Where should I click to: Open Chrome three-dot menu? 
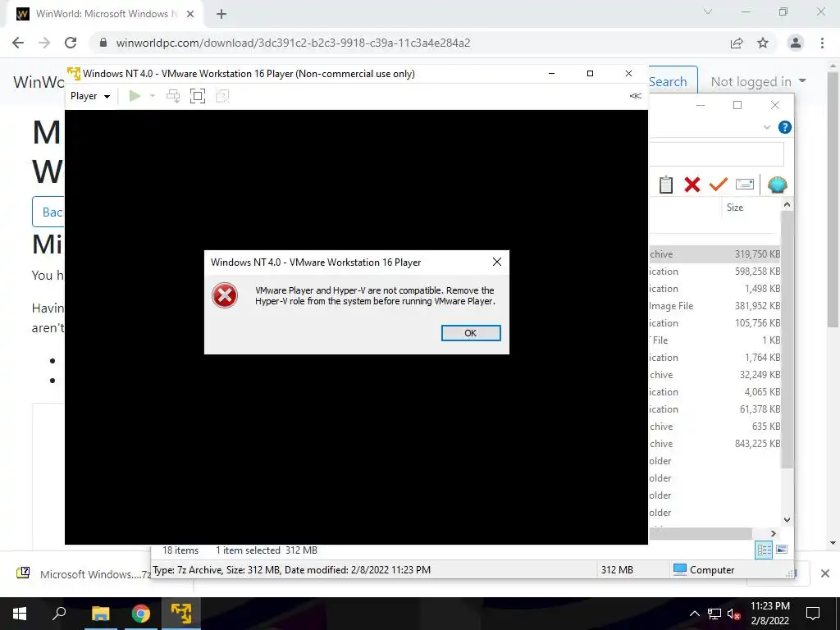point(822,43)
